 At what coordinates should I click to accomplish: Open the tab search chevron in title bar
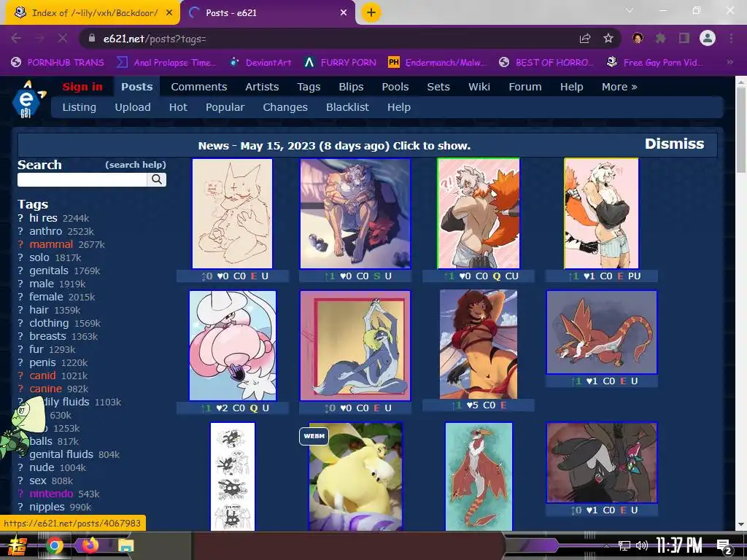pyautogui.click(x=630, y=10)
